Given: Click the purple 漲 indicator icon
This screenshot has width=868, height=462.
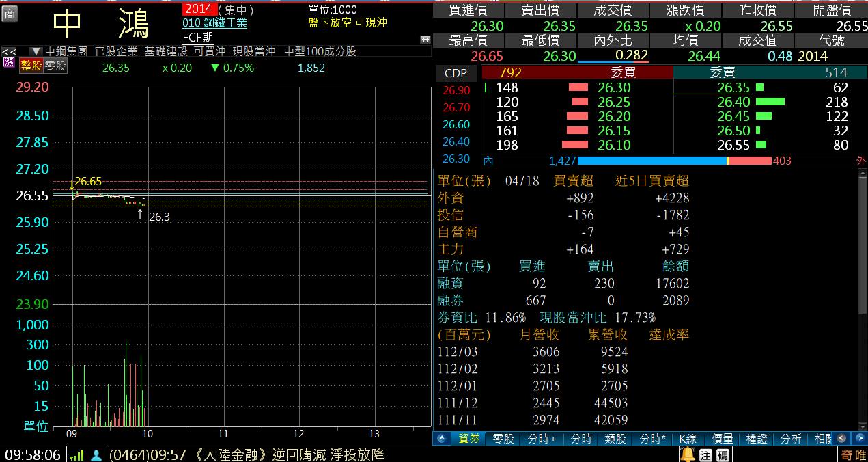Looking at the screenshot, I should point(9,62).
